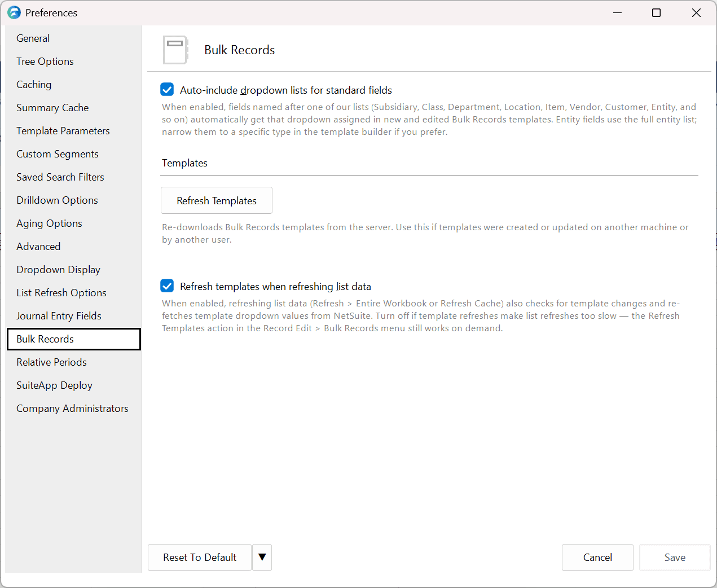
Task: Select the Bulk Records sidebar item
Action: (73, 339)
